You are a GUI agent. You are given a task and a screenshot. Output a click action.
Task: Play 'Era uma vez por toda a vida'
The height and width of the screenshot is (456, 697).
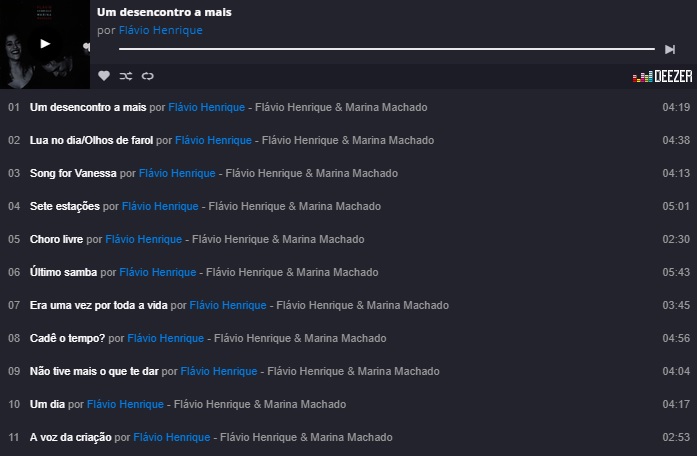pyautogui.click(x=98, y=305)
